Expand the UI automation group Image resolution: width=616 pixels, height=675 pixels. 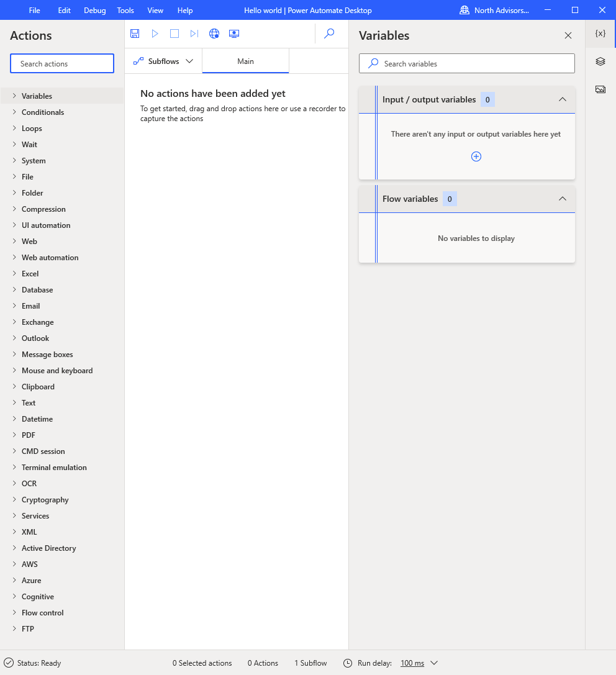click(x=14, y=225)
